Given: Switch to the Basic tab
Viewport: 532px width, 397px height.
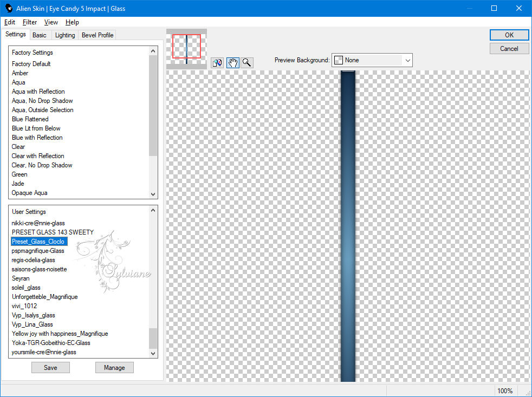Looking at the screenshot, I should pyautogui.click(x=40, y=35).
